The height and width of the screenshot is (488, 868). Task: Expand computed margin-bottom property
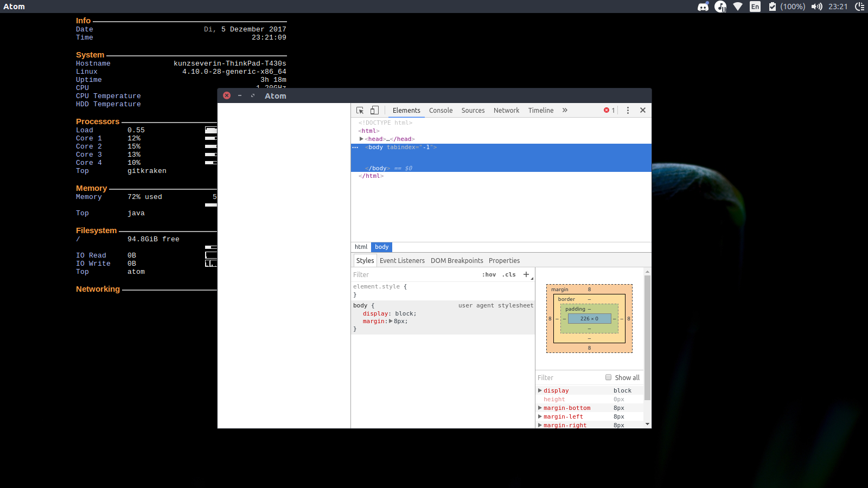pyautogui.click(x=540, y=408)
